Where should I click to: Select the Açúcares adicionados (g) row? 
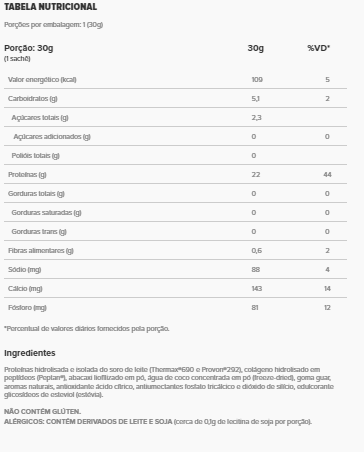pyautogui.click(x=175, y=136)
